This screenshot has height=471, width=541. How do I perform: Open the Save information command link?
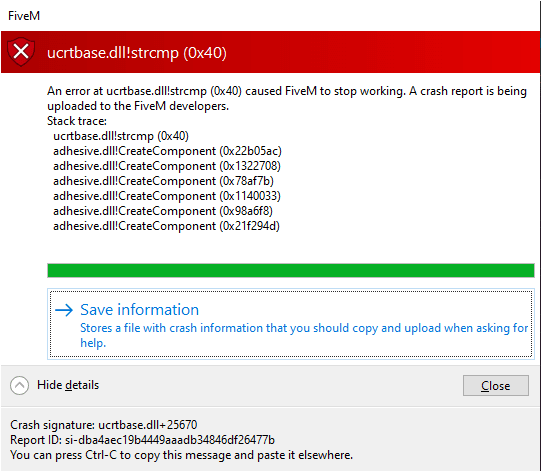[291, 324]
